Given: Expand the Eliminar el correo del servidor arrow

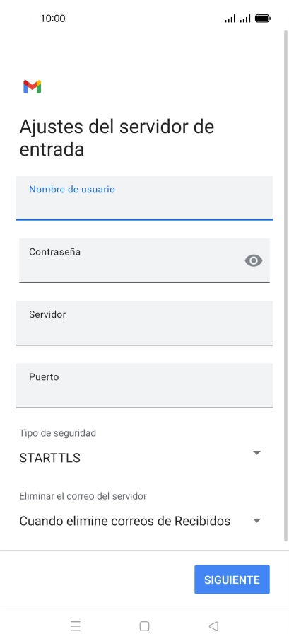Looking at the screenshot, I should coord(256,520).
